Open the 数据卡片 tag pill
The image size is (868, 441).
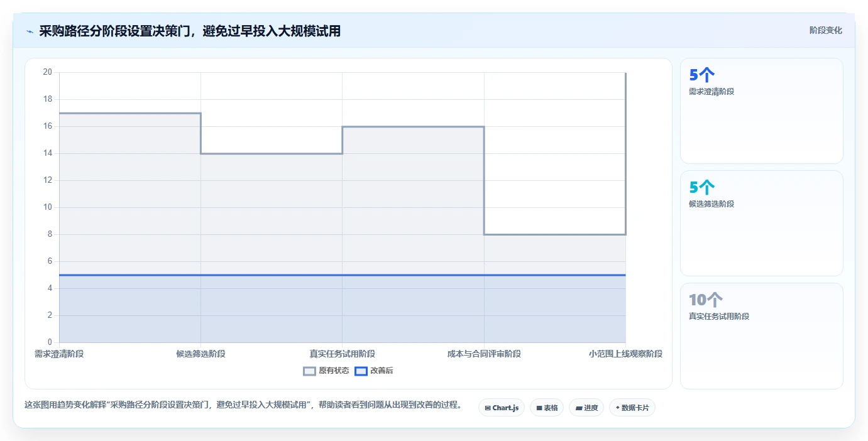coord(632,408)
